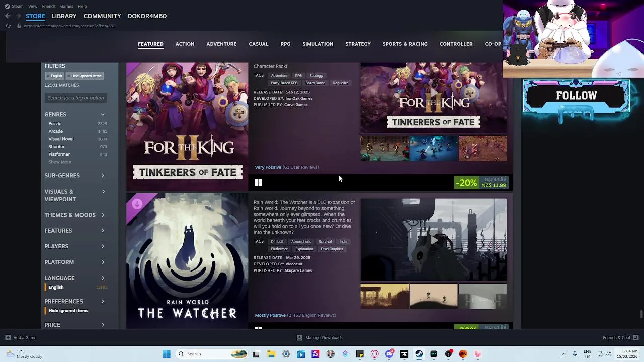Image resolution: width=644 pixels, height=362 pixels.
Task: Open the Games menu
Action: pyautogui.click(x=66, y=6)
